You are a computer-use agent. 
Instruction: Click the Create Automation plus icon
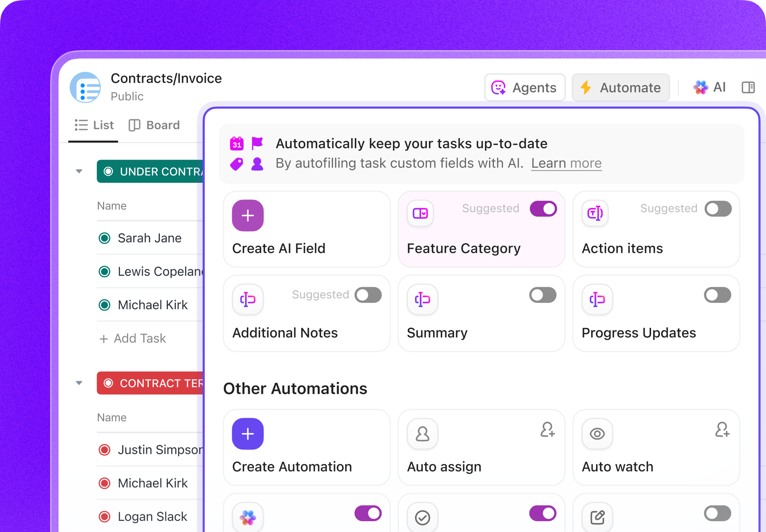(248, 434)
